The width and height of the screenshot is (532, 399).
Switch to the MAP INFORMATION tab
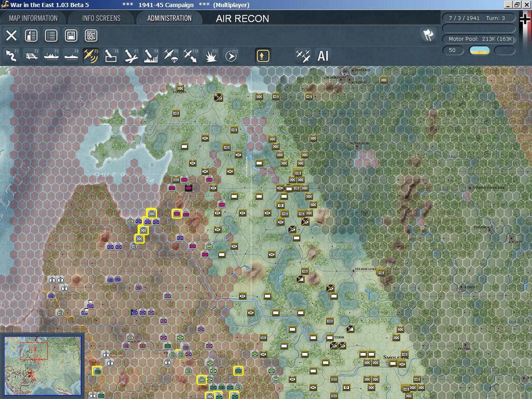tap(33, 18)
